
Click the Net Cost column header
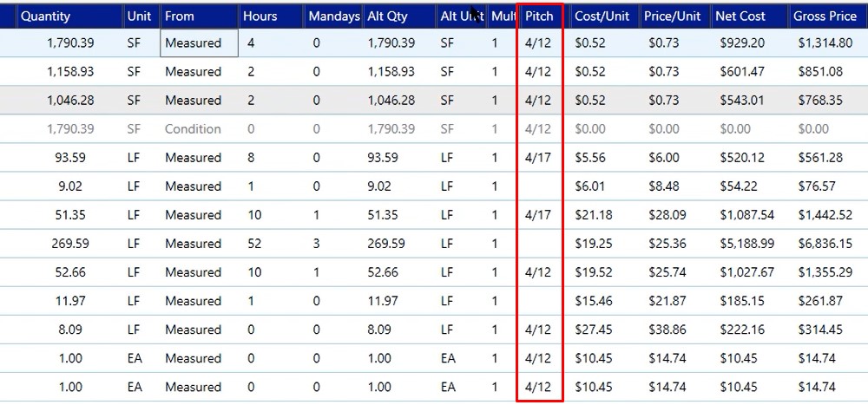pyautogui.click(x=750, y=16)
